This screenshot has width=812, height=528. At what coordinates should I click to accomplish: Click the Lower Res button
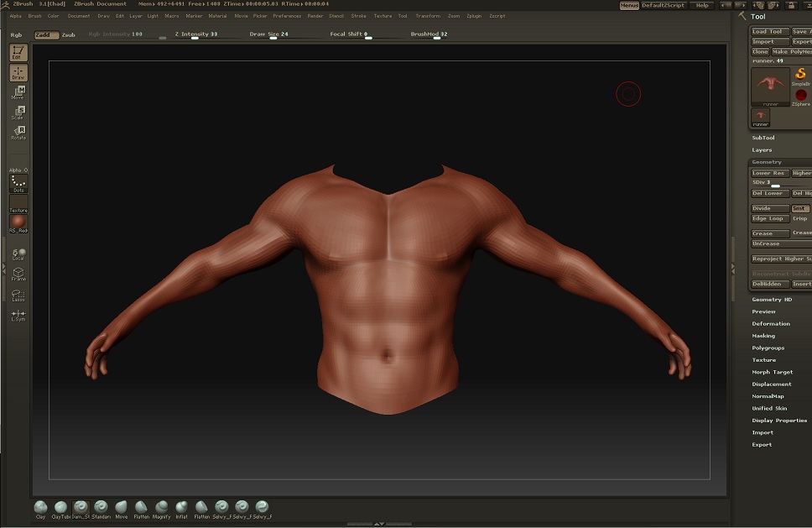click(x=770, y=173)
